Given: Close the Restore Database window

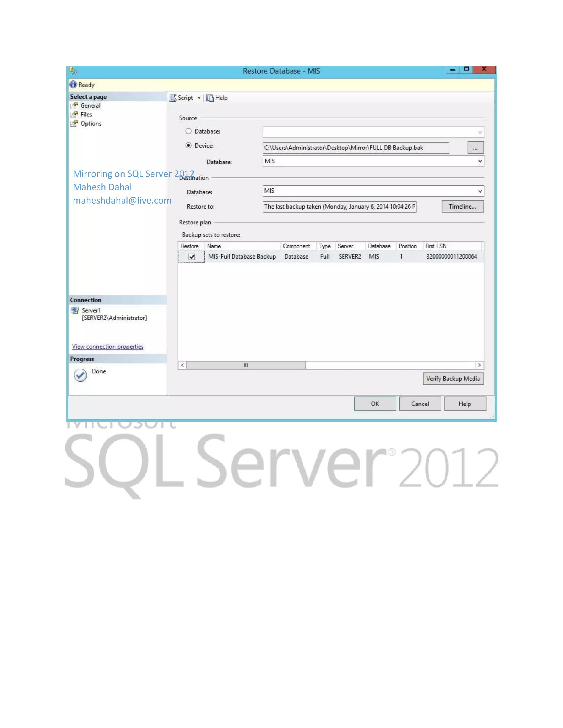Looking at the screenshot, I should click(484, 69).
